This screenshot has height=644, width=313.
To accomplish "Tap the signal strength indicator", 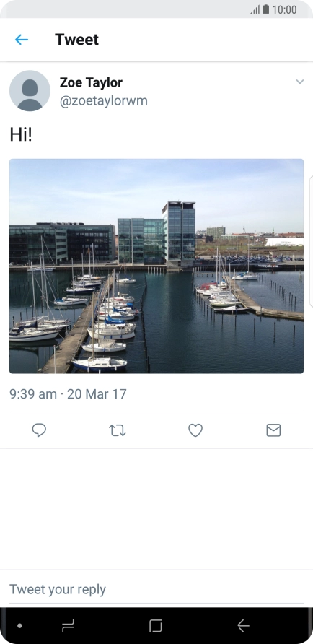I will click(x=255, y=9).
